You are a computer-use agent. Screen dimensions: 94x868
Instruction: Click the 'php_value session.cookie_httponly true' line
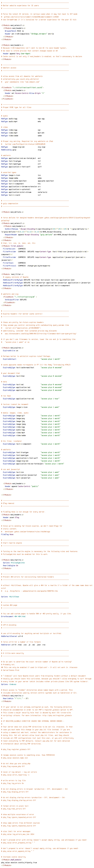[x=19, y=862]
